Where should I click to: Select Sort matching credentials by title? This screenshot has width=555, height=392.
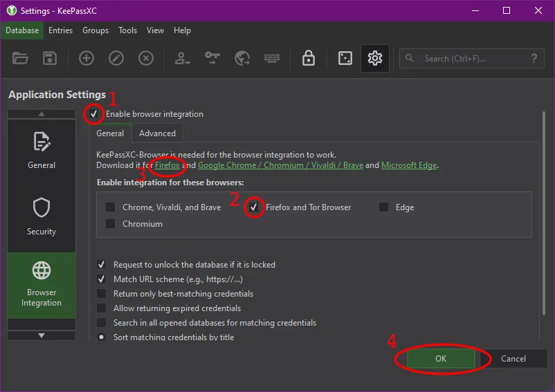101,337
